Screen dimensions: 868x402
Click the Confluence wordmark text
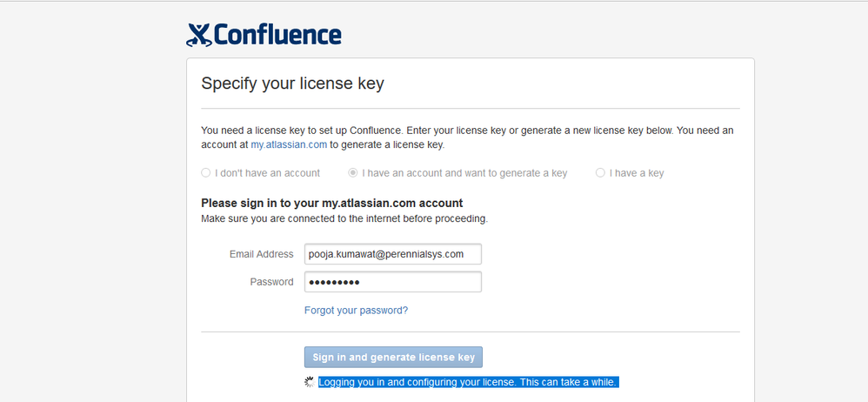tap(277, 34)
